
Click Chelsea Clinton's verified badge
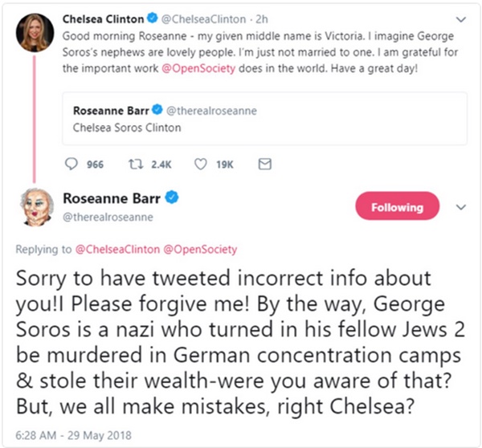[x=150, y=18]
